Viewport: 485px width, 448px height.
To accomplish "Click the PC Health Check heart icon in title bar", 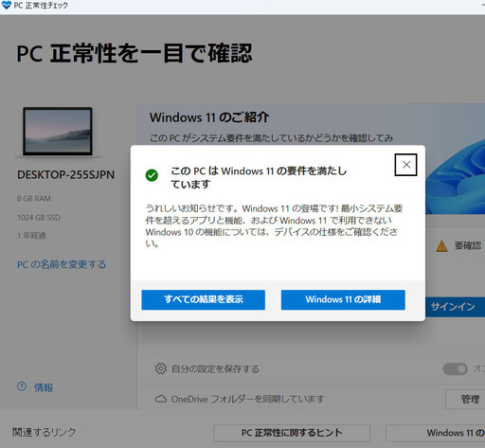I will (x=7, y=5).
